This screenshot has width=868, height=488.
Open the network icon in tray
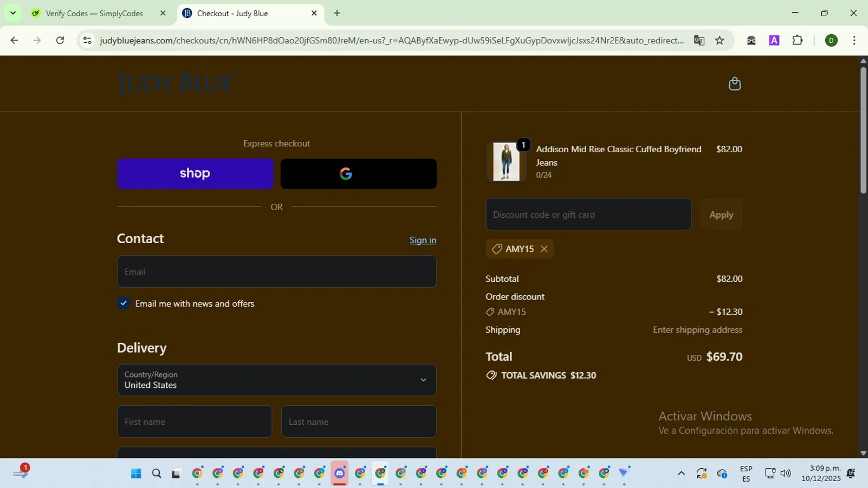[x=770, y=474]
